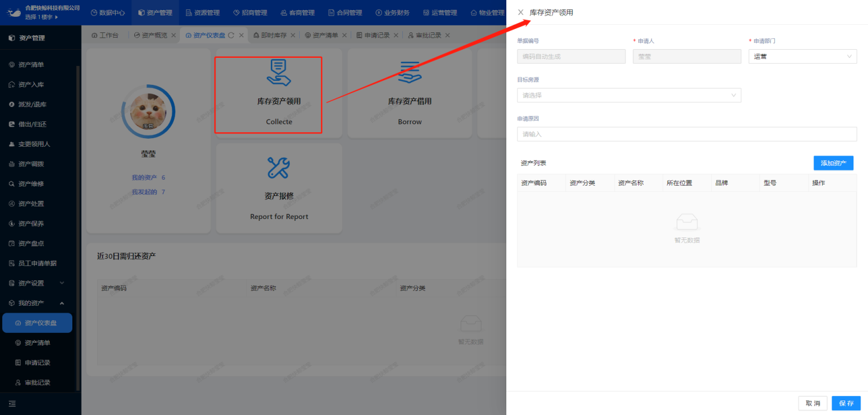This screenshot has height=415, width=868.
Task: Click the 库存资产借用 card icon
Action: [410, 72]
